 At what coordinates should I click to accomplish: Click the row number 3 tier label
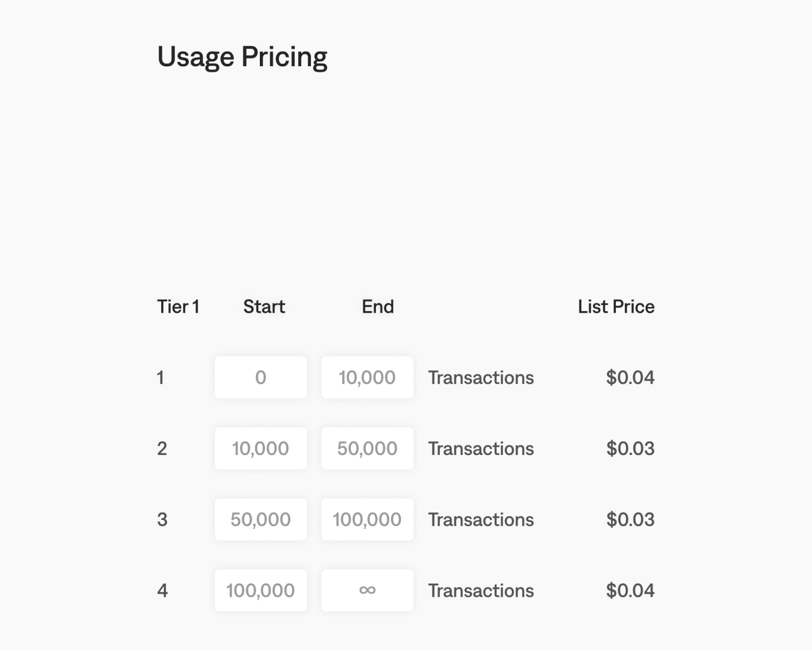(162, 519)
